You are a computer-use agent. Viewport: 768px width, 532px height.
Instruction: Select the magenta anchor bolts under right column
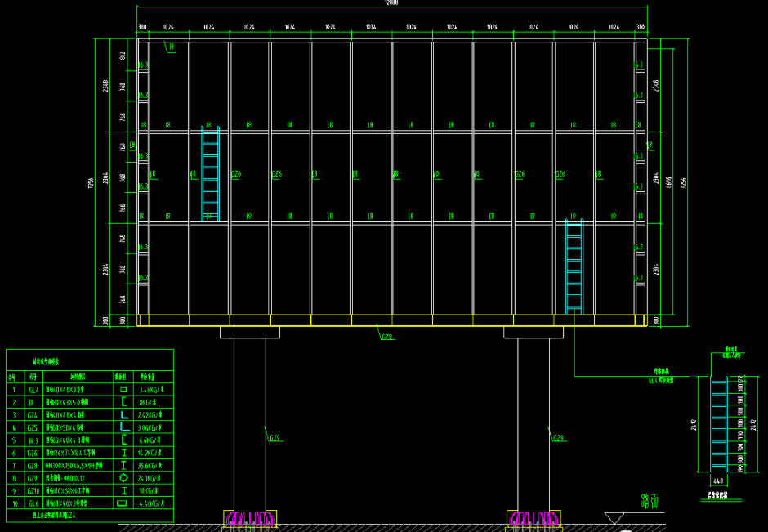533,518
